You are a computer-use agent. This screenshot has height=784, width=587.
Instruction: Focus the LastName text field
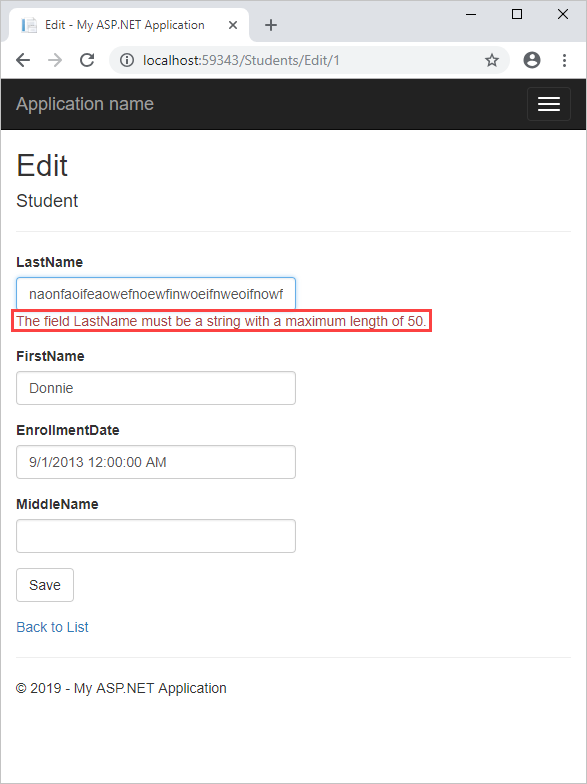tap(156, 294)
